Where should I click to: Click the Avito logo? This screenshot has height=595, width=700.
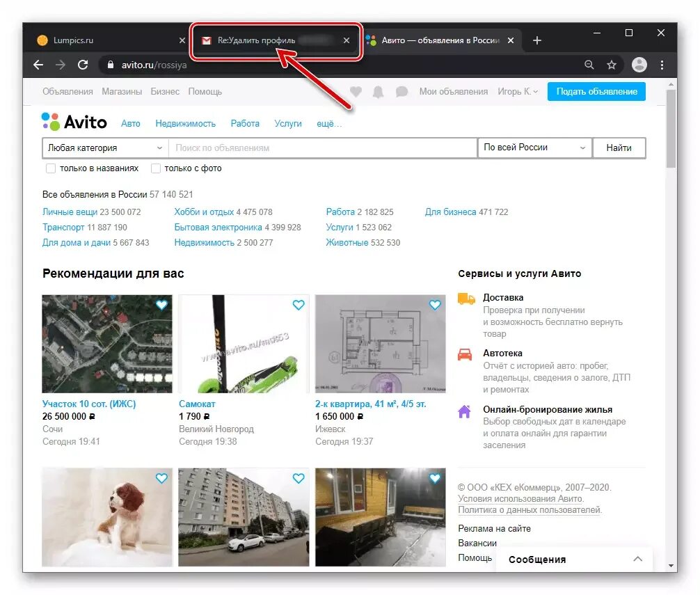click(74, 122)
